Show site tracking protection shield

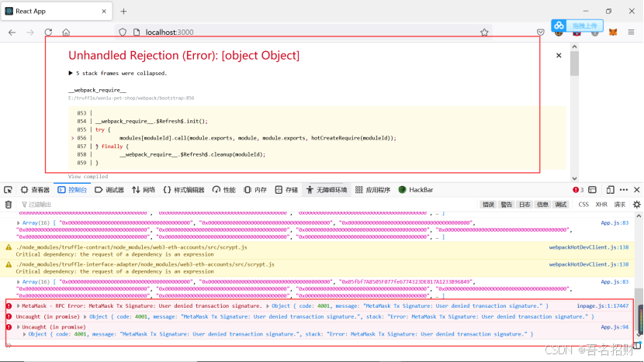coord(123,32)
